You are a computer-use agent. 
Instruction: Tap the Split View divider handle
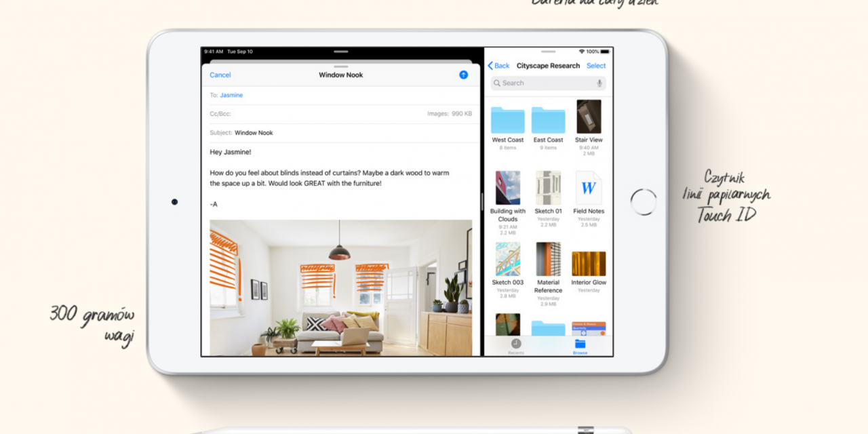point(483,203)
